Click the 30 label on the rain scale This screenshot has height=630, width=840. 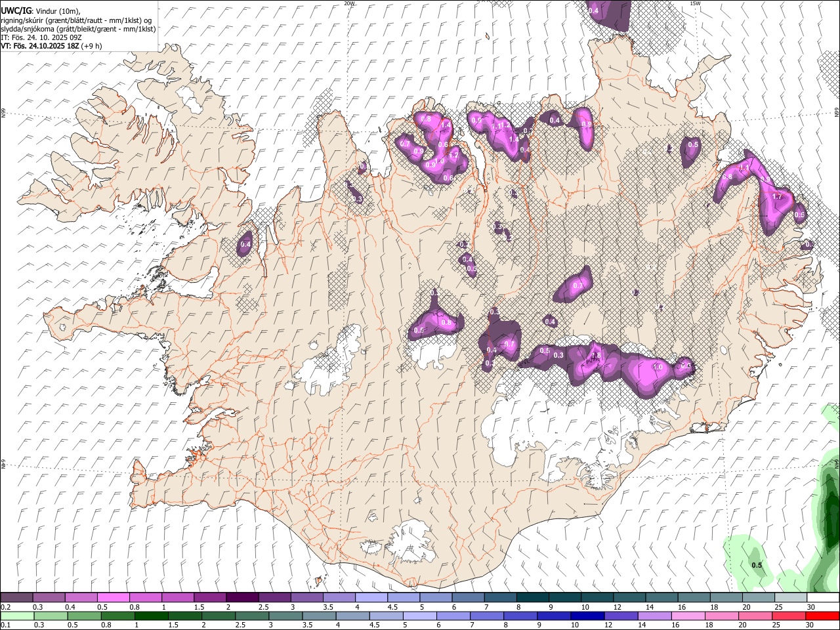point(811,625)
